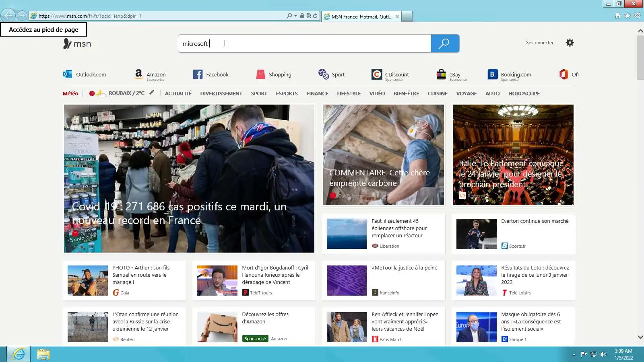The height and width of the screenshot is (362, 644).
Task: Open PHOTO Arthur Gala article
Action: pos(124,280)
